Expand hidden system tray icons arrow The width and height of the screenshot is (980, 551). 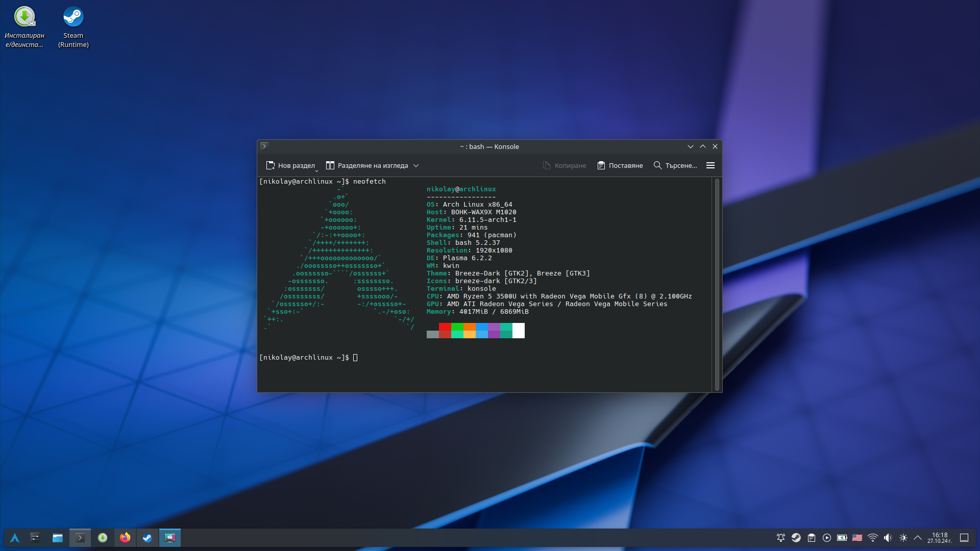pyautogui.click(x=918, y=538)
